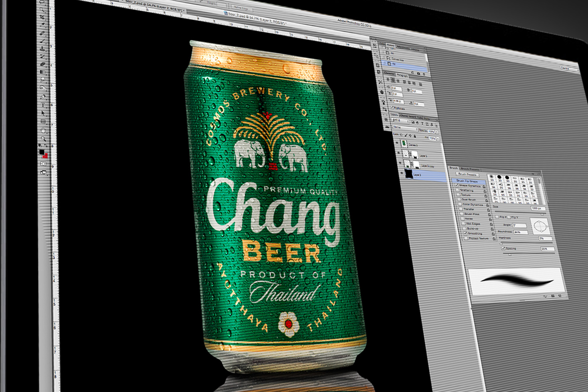Click the trash icon in History panel
Viewport: 588px width, 392px height.
click(x=424, y=74)
